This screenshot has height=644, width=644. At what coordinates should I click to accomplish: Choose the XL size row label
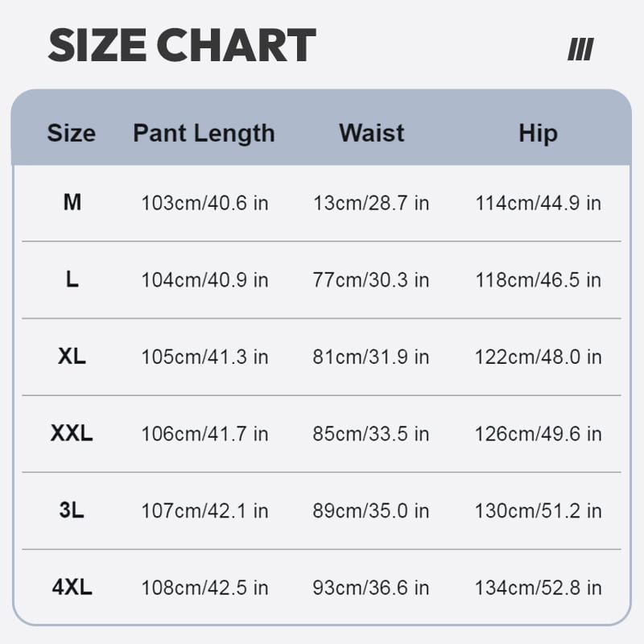coord(72,357)
